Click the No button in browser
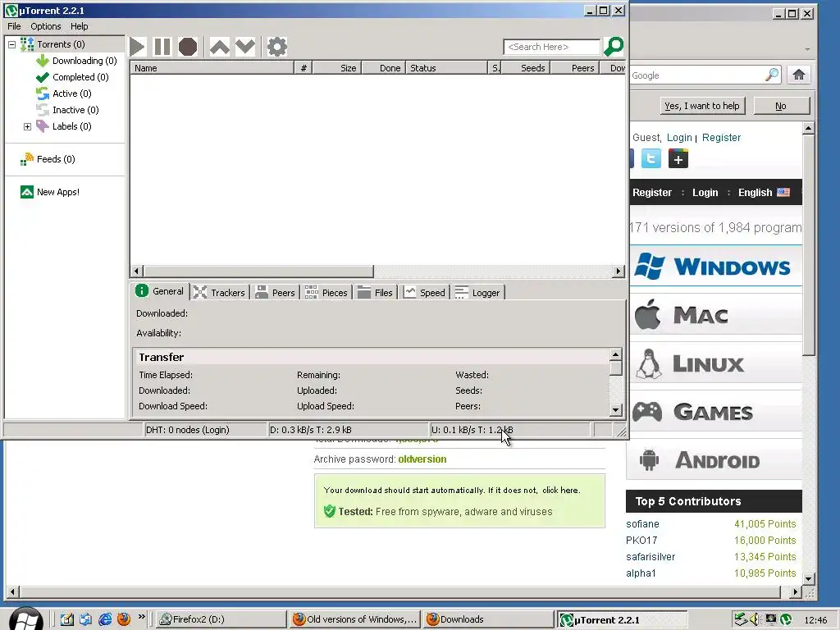The image size is (840, 630). point(781,106)
